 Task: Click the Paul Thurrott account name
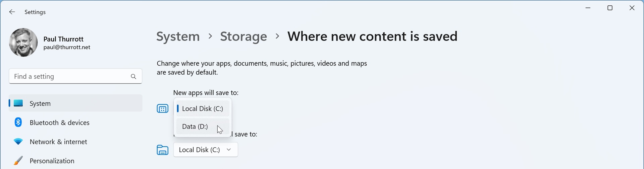(x=63, y=39)
